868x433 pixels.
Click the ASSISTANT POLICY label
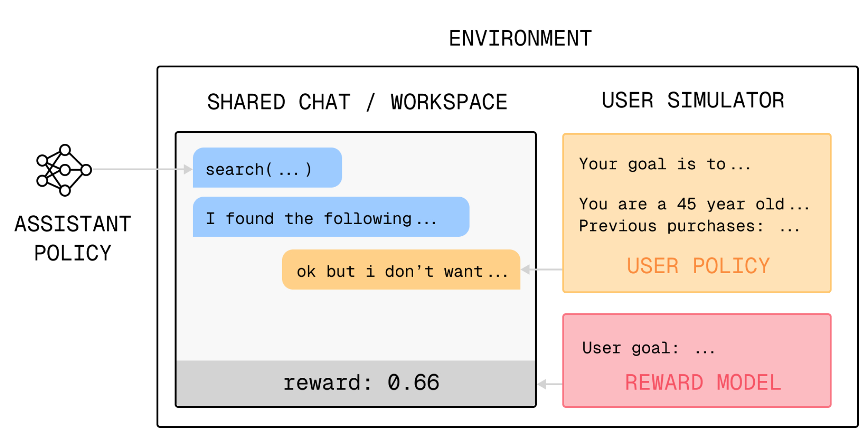click(73, 238)
